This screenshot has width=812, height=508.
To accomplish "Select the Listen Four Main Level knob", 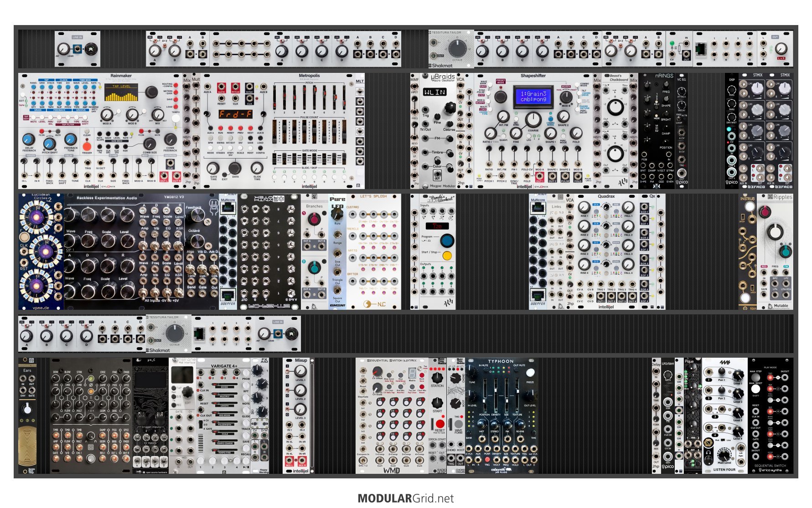I will pos(724,455).
